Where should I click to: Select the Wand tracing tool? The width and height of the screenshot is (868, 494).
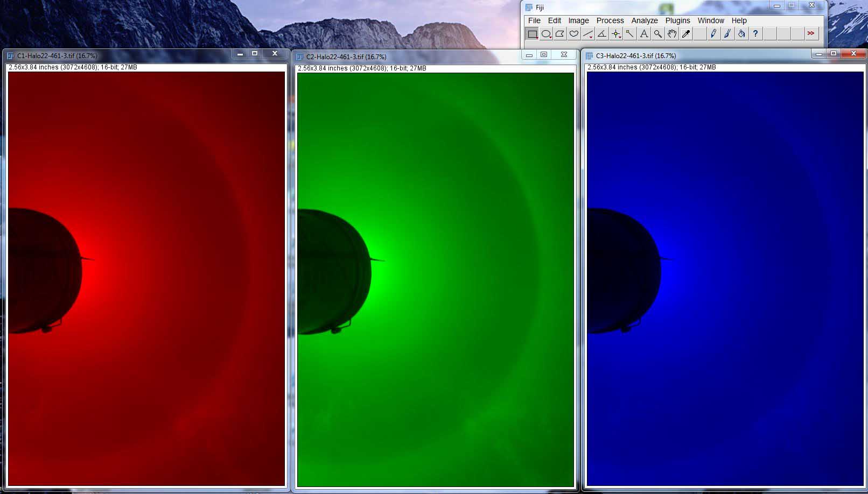pos(630,34)
